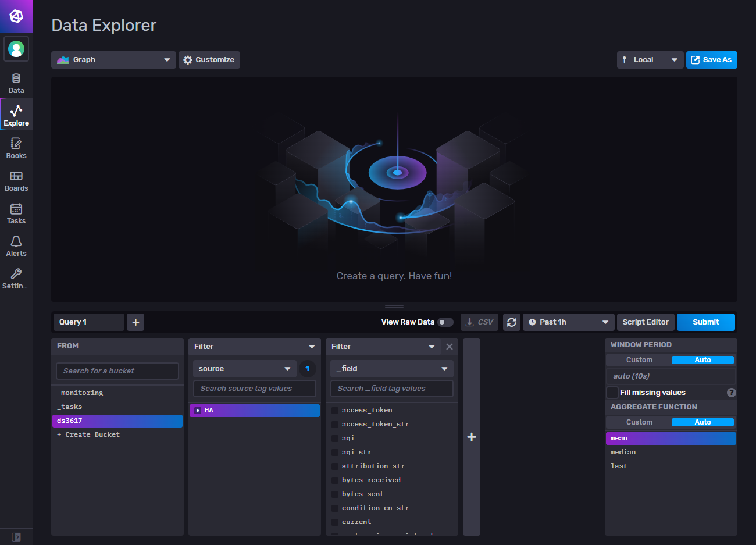Viewport: 756px width, 545px height.
Task: Switch window period to Auto
Action: (x=702, y=360)
